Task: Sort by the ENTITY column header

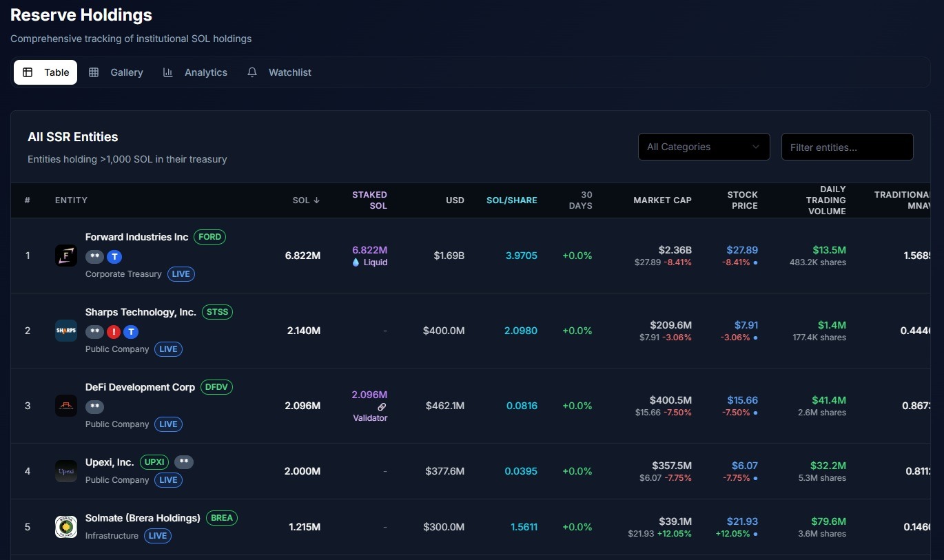Action: pos(71,200)
